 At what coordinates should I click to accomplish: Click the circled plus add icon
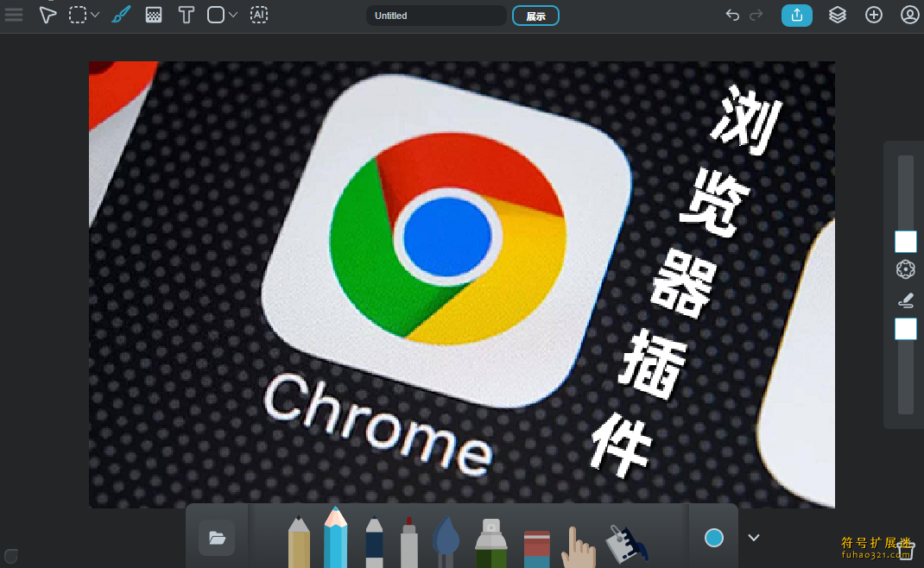873,16
